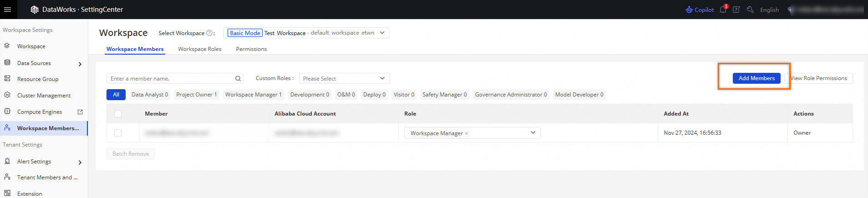Click the Resource Group sidebar icon
The image size is (868, 198).
click(7, 79)
